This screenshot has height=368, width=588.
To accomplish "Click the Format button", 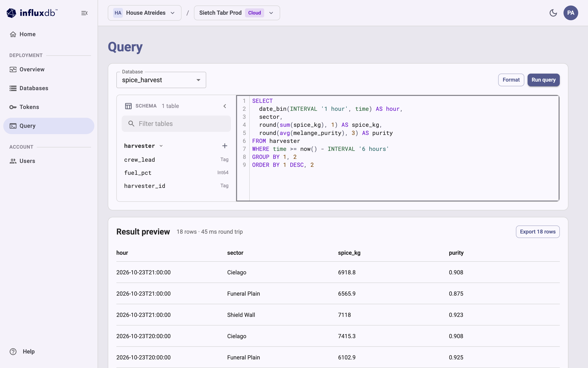I will pyautogui.click(x=511, y=80).
